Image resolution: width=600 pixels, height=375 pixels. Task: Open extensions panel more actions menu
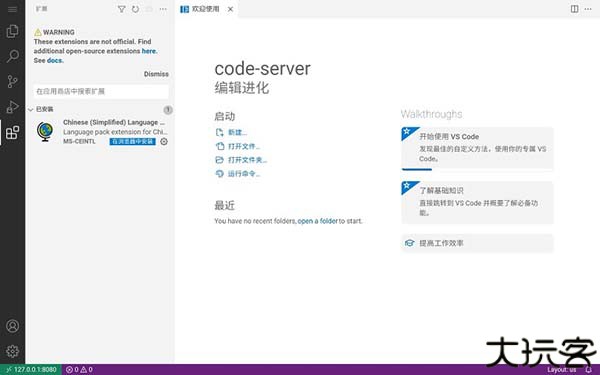click(163, 9)
